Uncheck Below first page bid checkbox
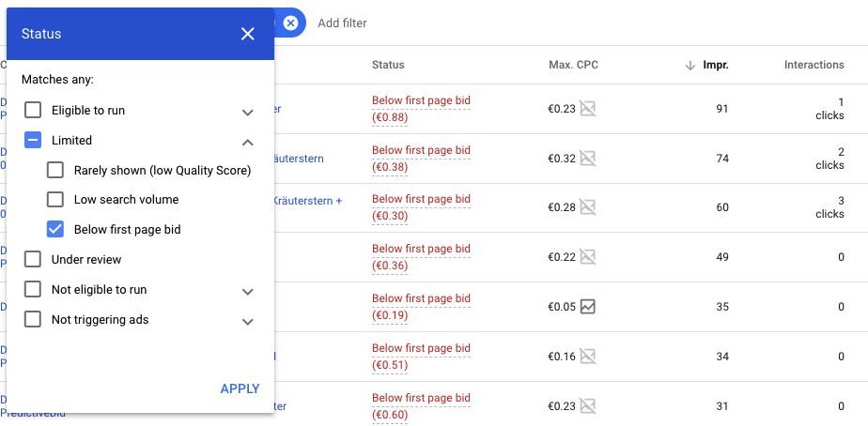868x426 pixels. pyautogui.click(x=54, y=229)
